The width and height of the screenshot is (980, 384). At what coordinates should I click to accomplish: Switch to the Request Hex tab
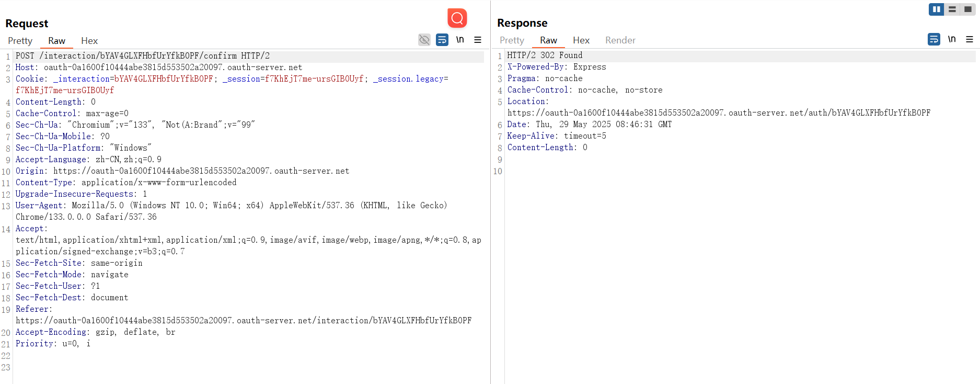pyautogui.click(x=89, y=41)
